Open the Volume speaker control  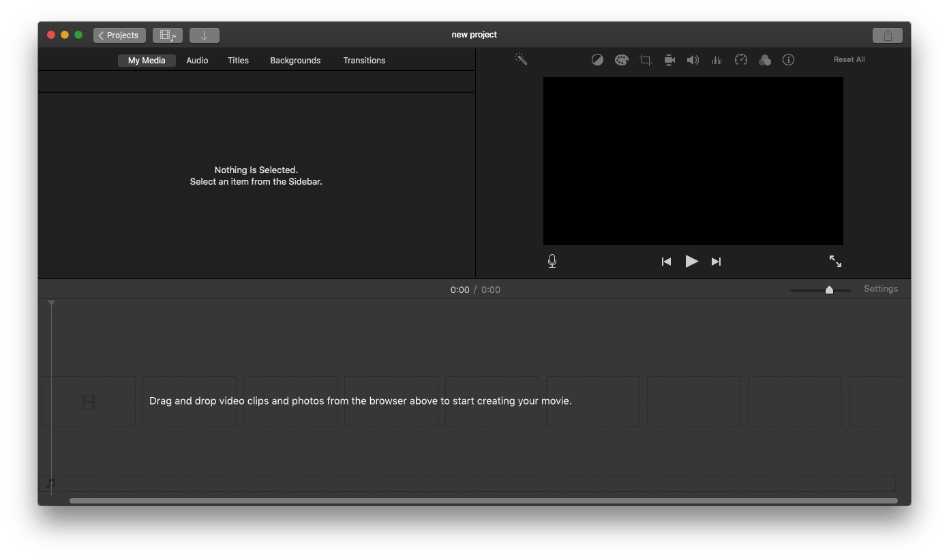coord(693,60)
